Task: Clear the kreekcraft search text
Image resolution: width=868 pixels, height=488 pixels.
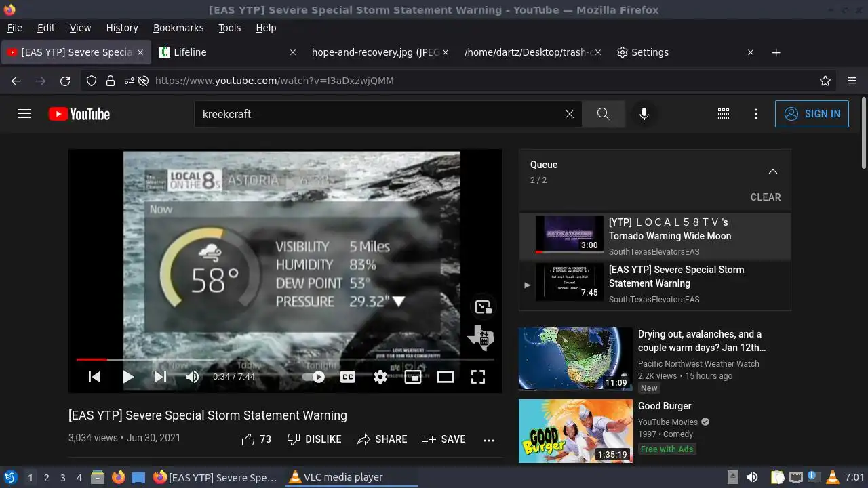Action: pos(570,114)
